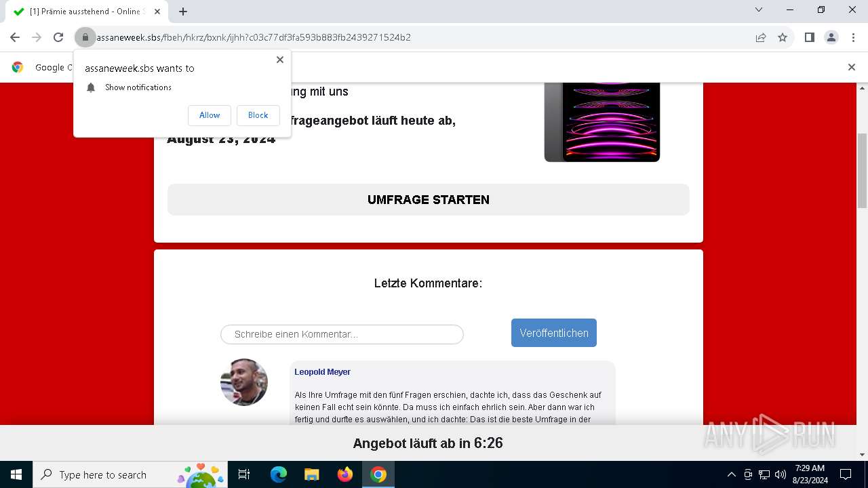The height and width of the screenshot is (488, 868).
Task: Click the Google Chrome logo in info bar
Action: point(18,67)
